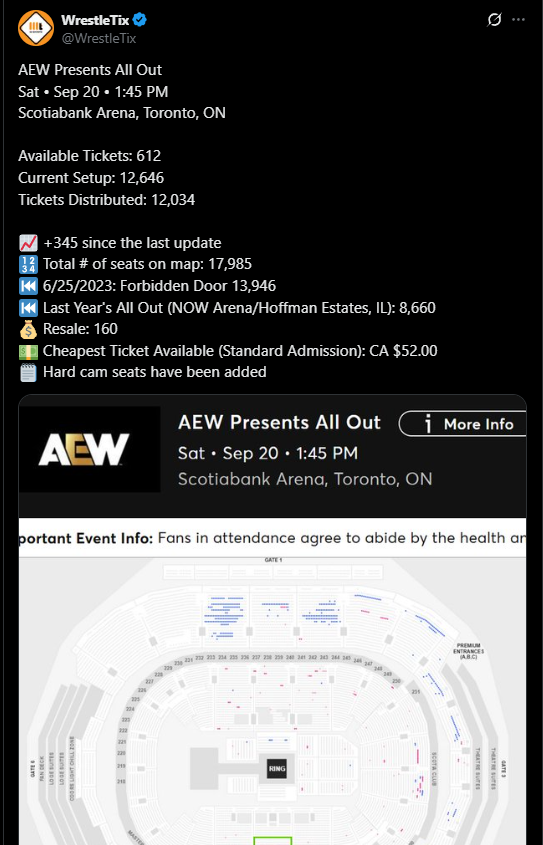Select section 240 on the seat map
Image resolution: width=543 pixels, height=845 pixels.
pos(290,657)
